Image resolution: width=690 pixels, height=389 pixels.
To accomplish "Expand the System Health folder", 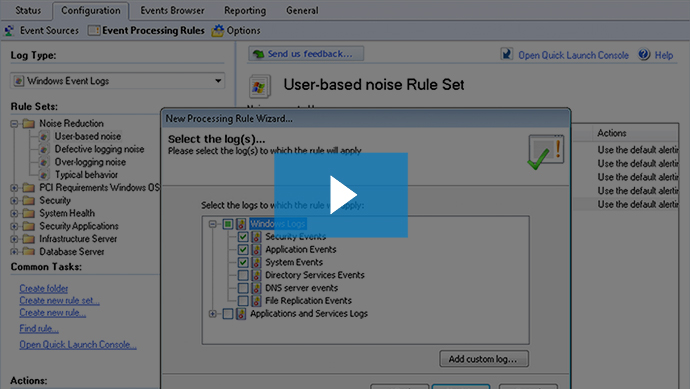I will coord(15,213).
